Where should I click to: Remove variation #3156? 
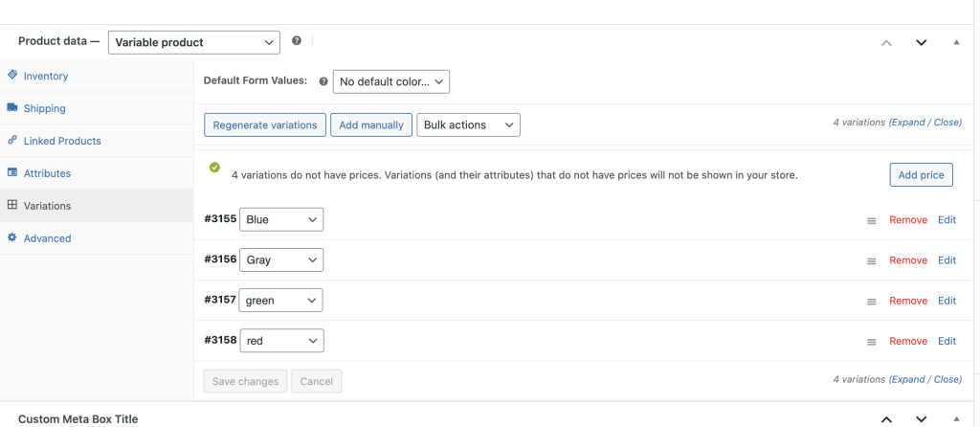[x=907, y=260]
